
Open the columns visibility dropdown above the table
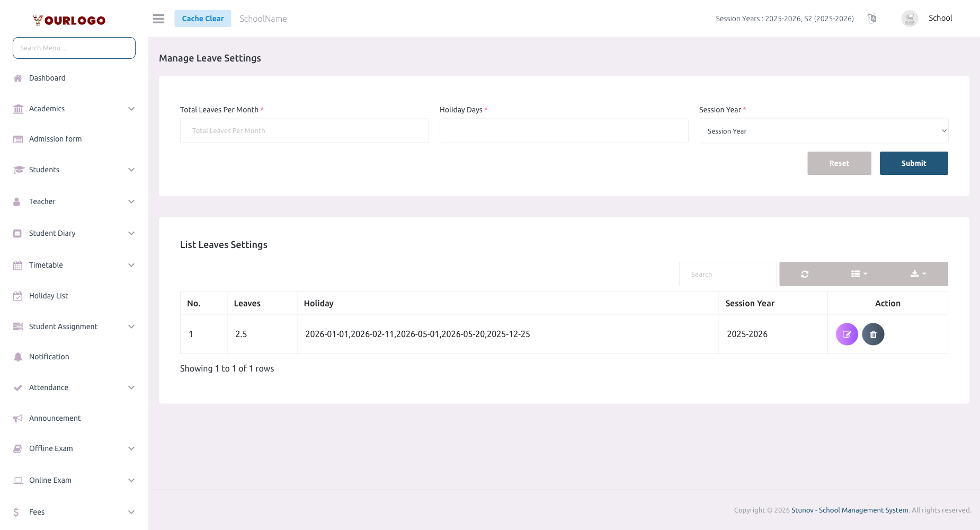[859, 274]
